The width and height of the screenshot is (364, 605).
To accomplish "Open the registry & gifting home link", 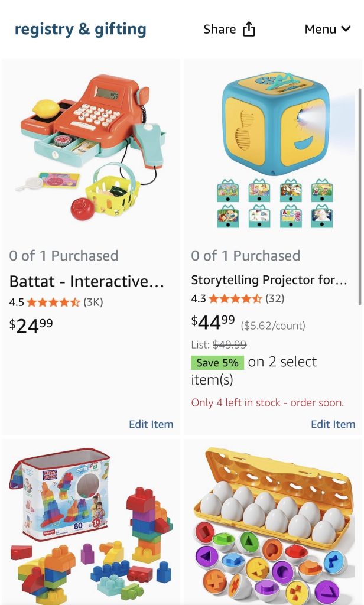I will 80,29.
